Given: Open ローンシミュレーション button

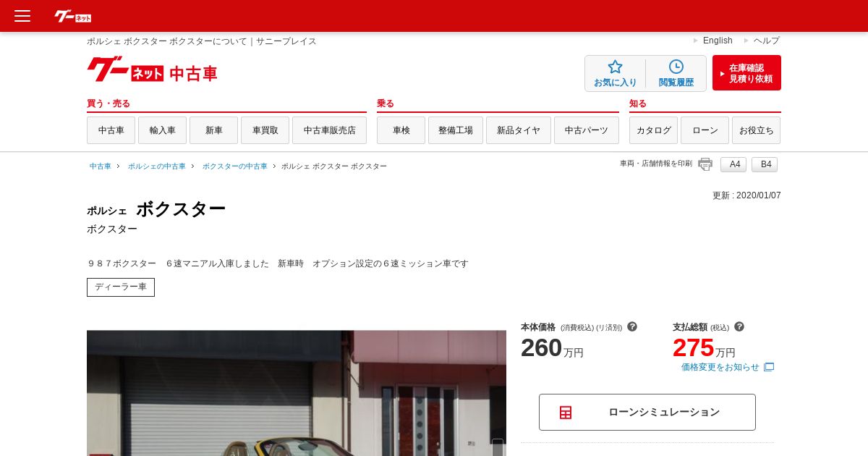Looking at the screenshot, I should [647, 413].
